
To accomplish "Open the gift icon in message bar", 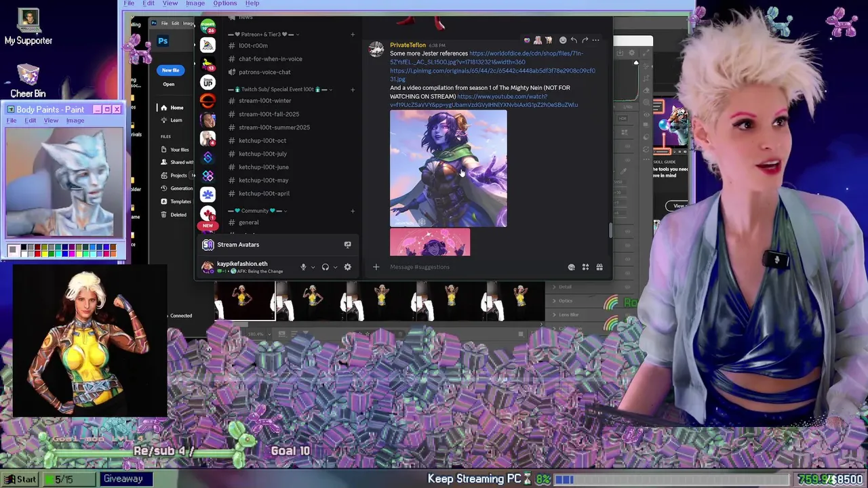I will pos(599,267).
